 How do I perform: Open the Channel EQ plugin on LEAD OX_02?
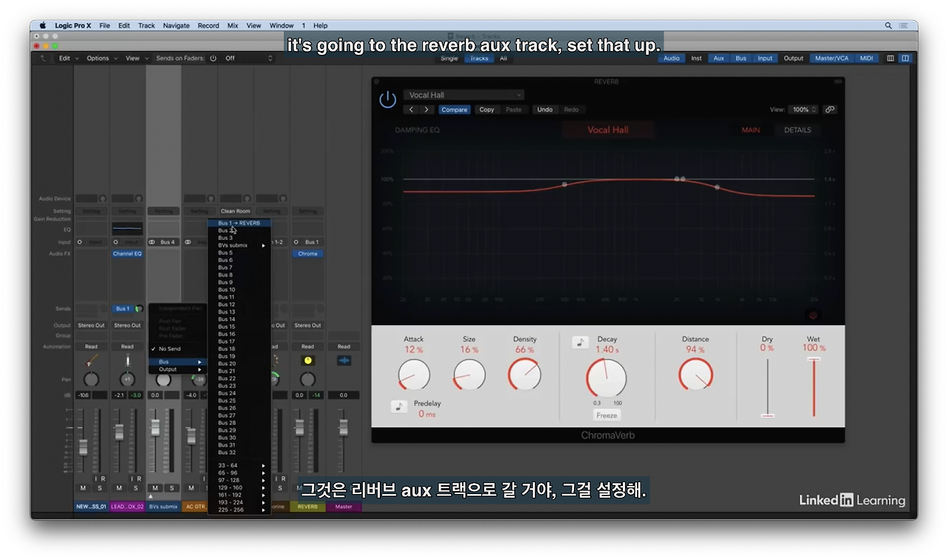[127, 253]
